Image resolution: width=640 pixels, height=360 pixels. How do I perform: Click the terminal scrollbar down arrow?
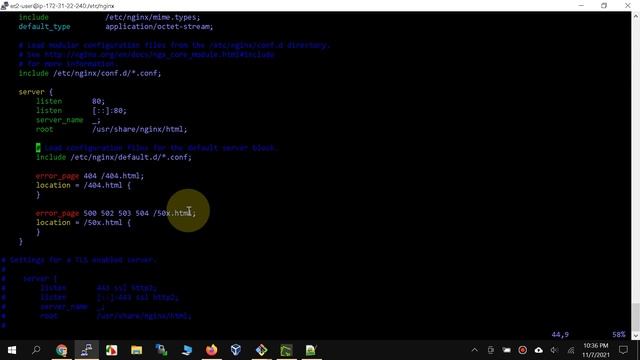[x=636, y=336]
